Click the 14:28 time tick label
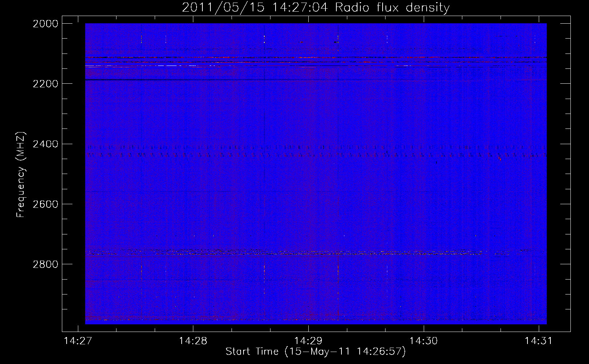This screenshot has height=364, width=589. click(x=193, y=341)
